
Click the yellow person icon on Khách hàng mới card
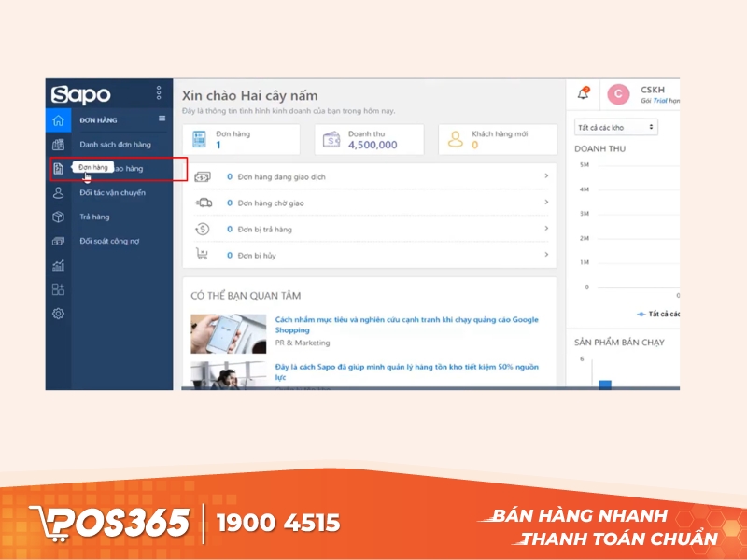455,138
